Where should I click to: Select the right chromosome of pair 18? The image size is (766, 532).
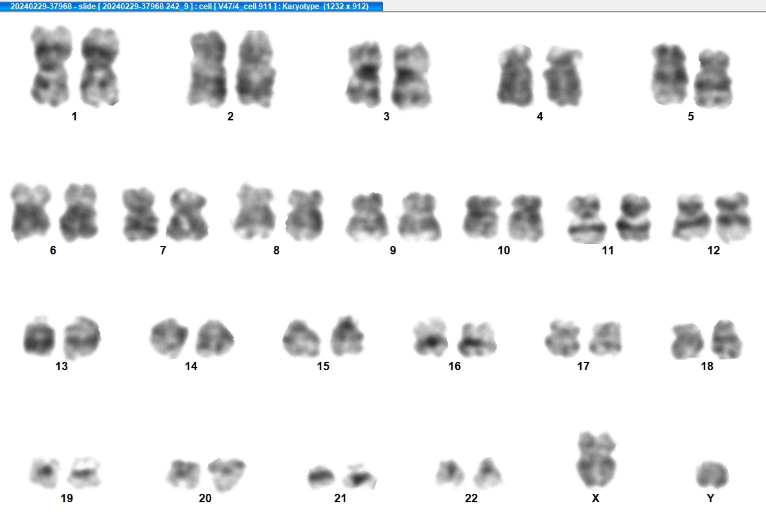coord(727,339)
